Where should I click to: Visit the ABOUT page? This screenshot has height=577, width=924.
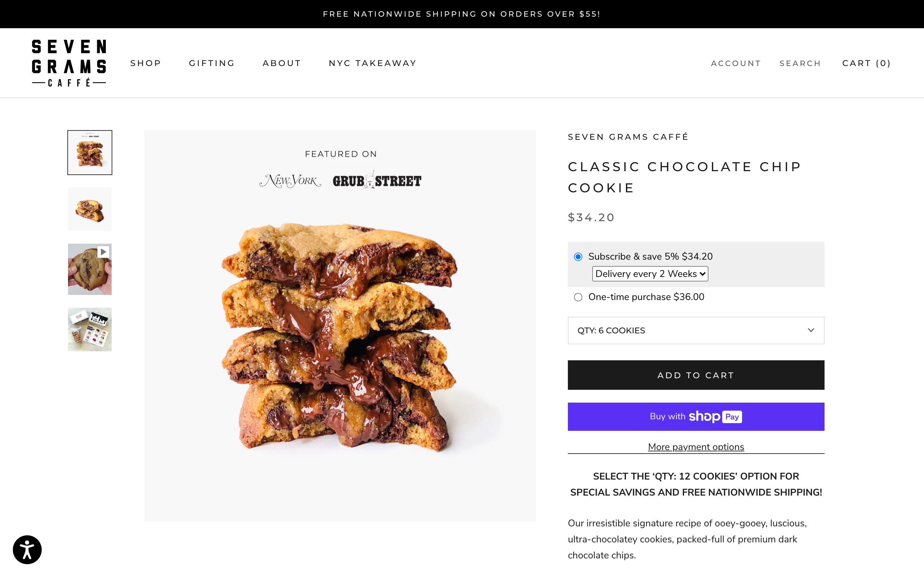pyautogui.click(x=281, y=63)
